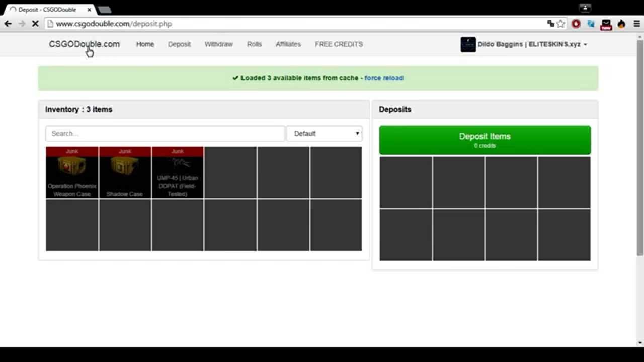Open the Deposit nav item
Viewport: 644px width, 362px height.
click(180, 44)
